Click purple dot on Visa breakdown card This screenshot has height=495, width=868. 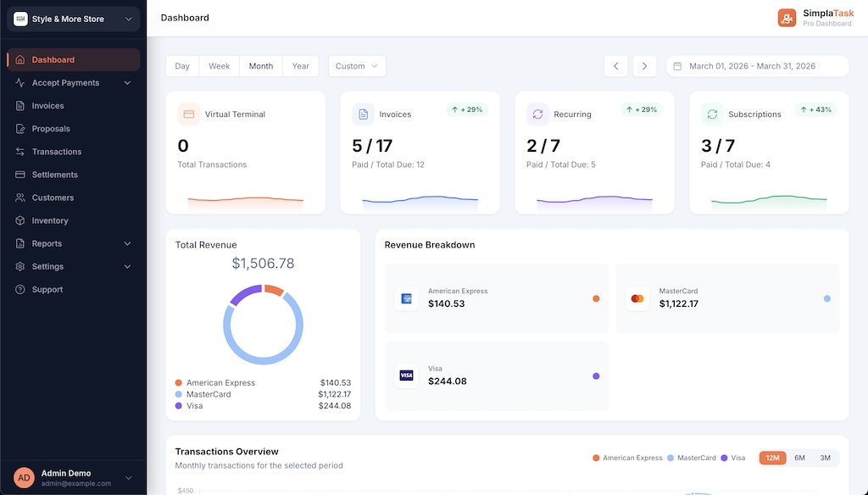click(596, 376)
